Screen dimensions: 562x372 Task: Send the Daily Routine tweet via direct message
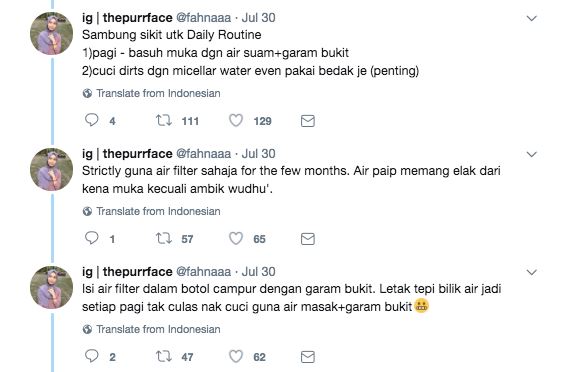pyautogui.click(x=308, y=121)
